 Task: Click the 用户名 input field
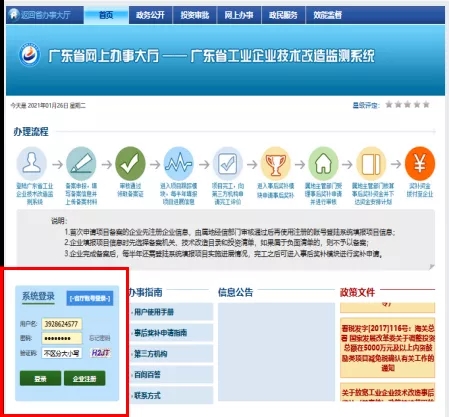(62, 324)
